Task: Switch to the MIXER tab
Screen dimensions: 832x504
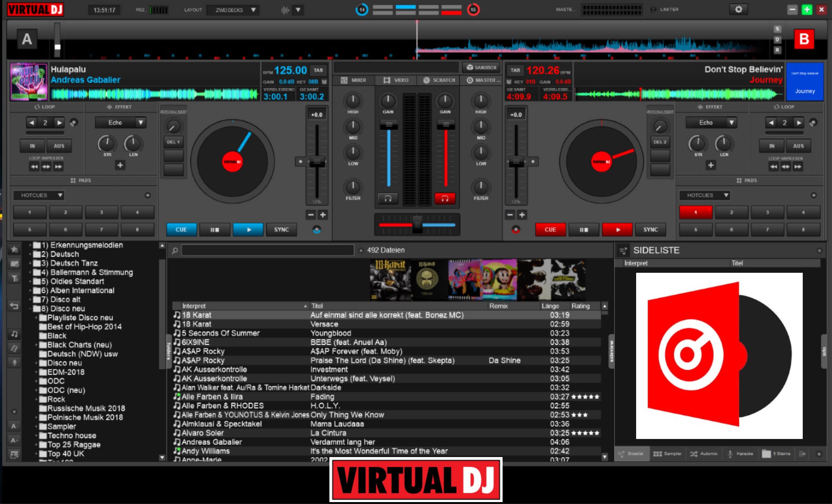Action: tap(353, 80)
